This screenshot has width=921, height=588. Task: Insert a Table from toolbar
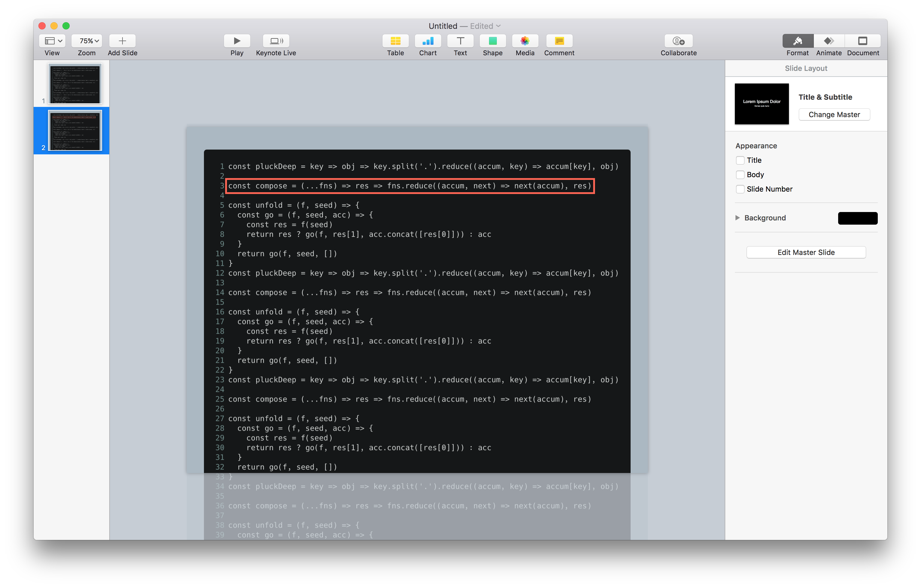[x=395, y=41]
